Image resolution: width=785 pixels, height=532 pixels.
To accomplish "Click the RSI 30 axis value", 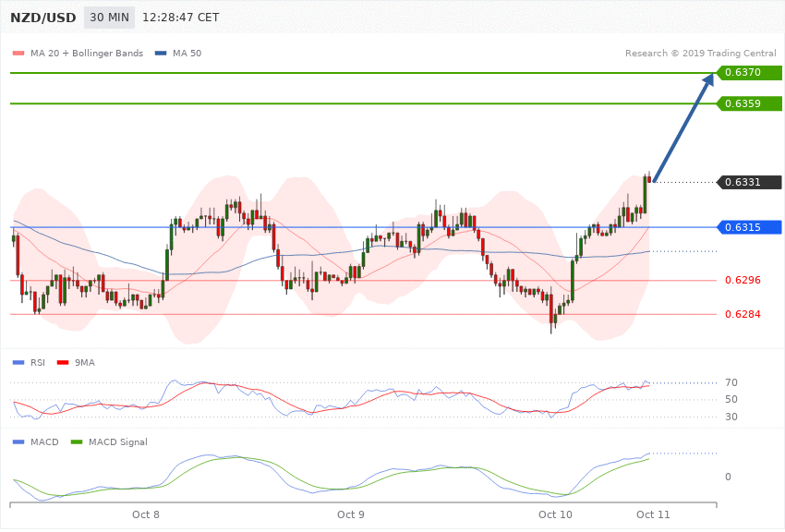I will (731, 417).
